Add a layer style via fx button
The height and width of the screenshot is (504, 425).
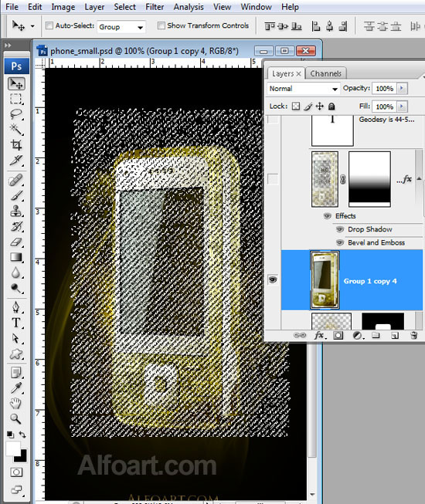point(319,335)
